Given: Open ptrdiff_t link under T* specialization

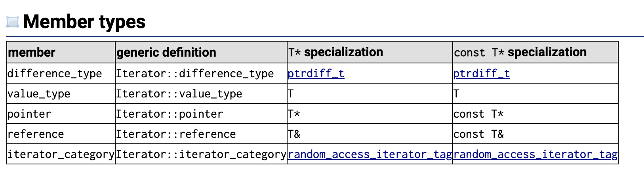Looking at the screenshot, I should tap(316, 74).
